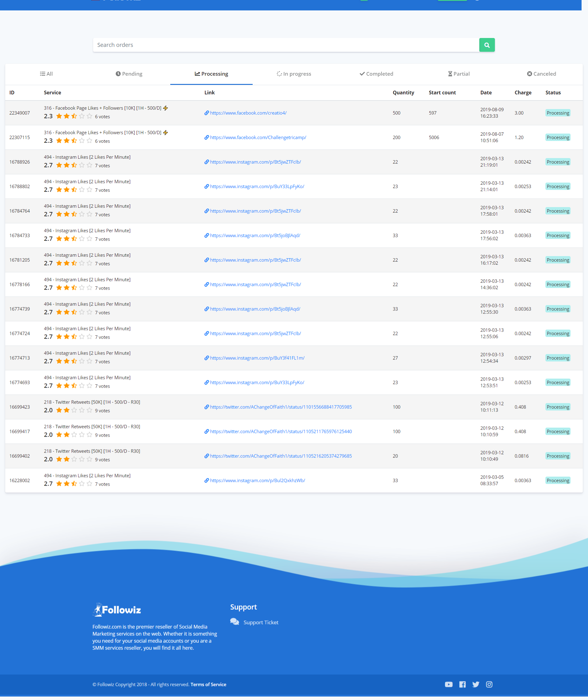The height and width of the screenshot is (700, 588).
Task: Open the Support Ticket link
Action: [x=261, y=622]
